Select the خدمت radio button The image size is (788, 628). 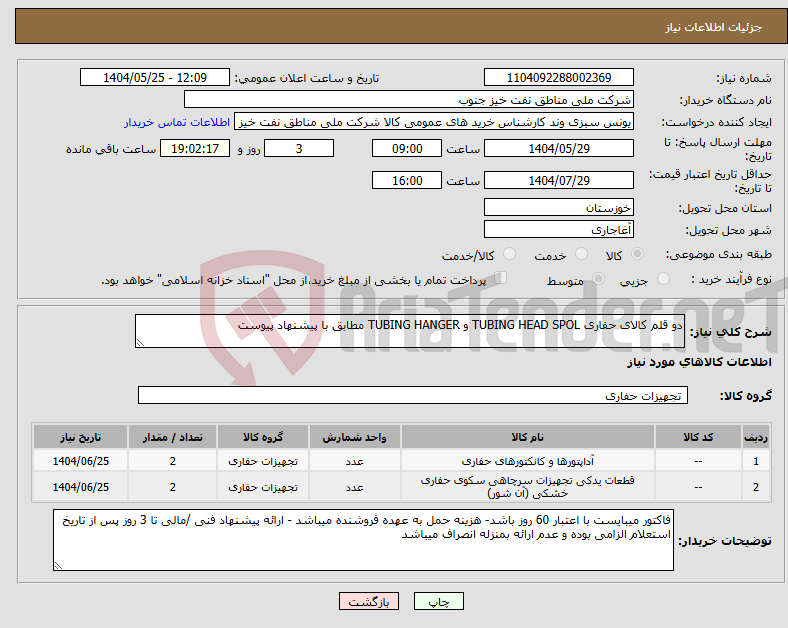[581, 254]
